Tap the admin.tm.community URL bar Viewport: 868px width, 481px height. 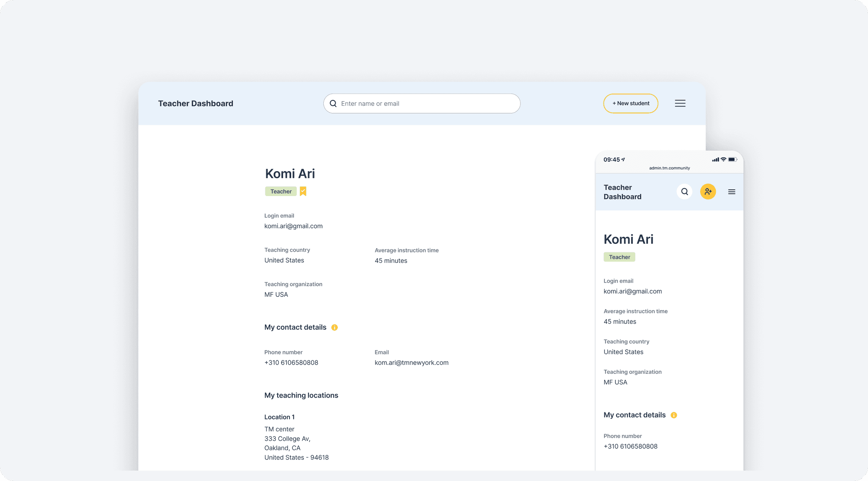coord(669,168)
